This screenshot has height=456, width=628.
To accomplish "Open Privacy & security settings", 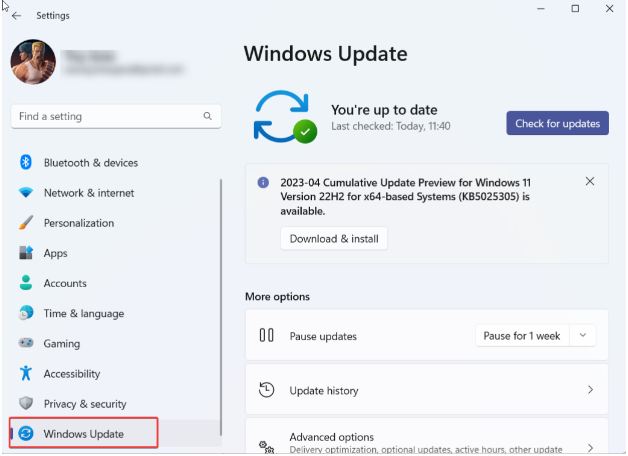I will click(x=85, y=404).
